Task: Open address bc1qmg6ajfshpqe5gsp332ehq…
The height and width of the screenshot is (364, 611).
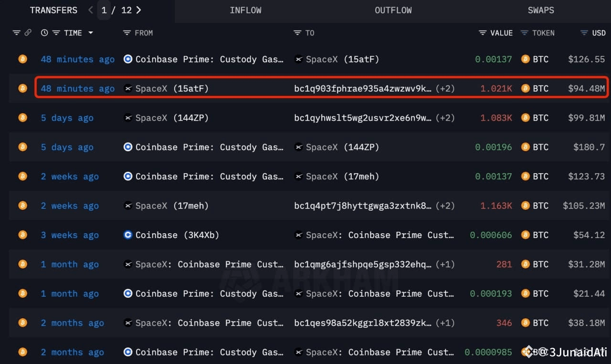Action: [x=363, y=264]
